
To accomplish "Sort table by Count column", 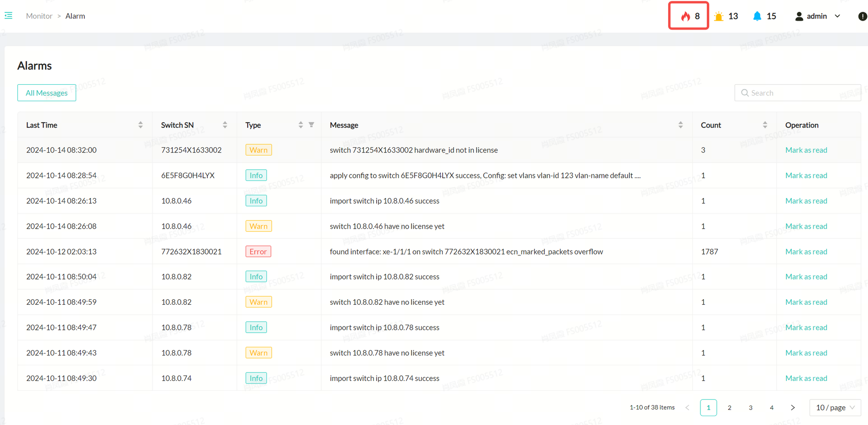I will point(765,125).
